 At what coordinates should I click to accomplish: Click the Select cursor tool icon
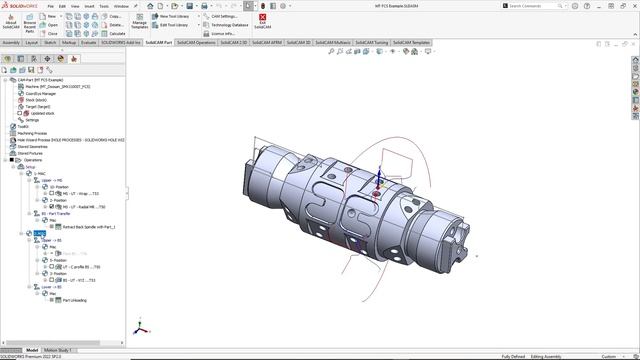point(248,6)
